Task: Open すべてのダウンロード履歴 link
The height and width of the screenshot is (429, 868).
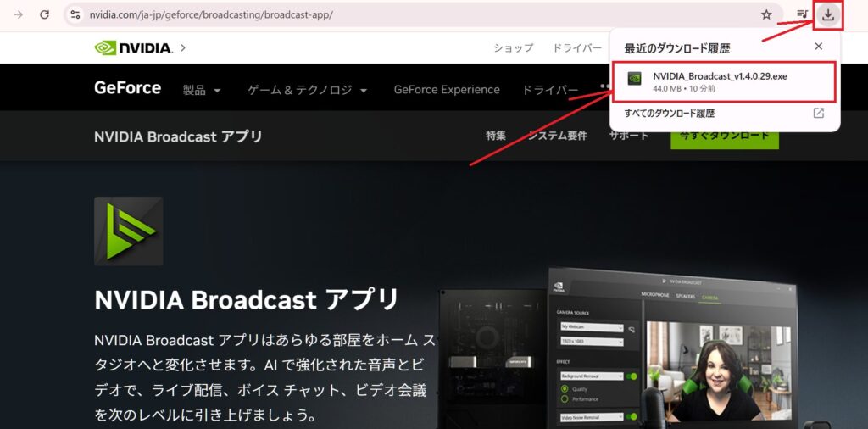Action: (670, 114)
